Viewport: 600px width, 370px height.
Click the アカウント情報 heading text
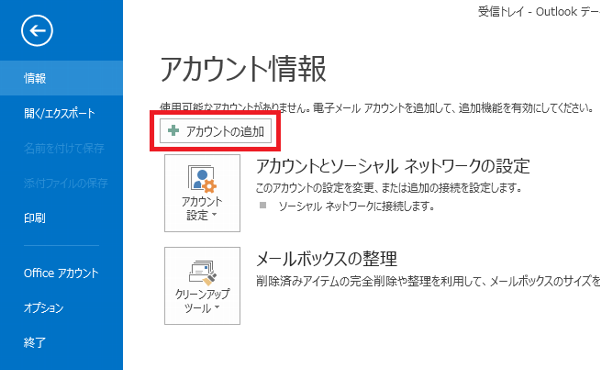tap(243, 69)
